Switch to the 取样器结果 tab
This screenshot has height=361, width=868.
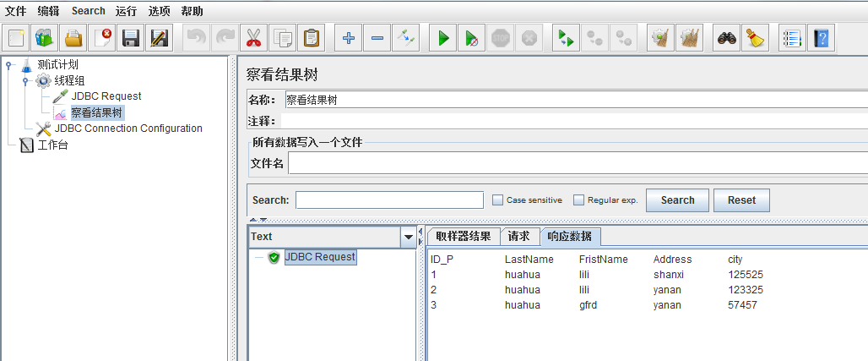(464, 236)
